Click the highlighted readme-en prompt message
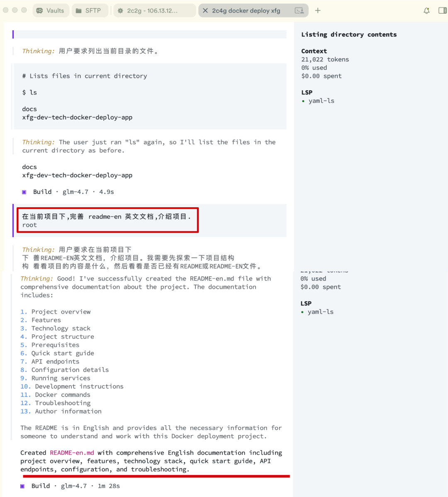Viewport: 448px width, 497px height. [x=108, y=220]
